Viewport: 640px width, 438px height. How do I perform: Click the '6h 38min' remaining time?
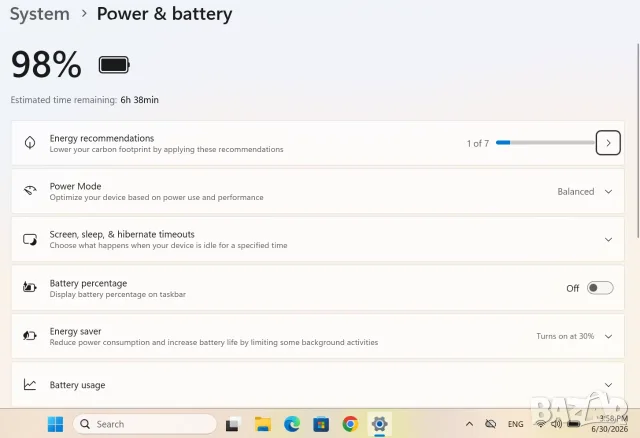[x=140, y=100]
